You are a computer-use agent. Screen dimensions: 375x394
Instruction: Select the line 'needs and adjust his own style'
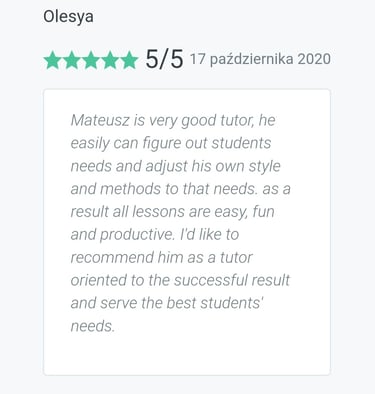(x=176, y=166)
